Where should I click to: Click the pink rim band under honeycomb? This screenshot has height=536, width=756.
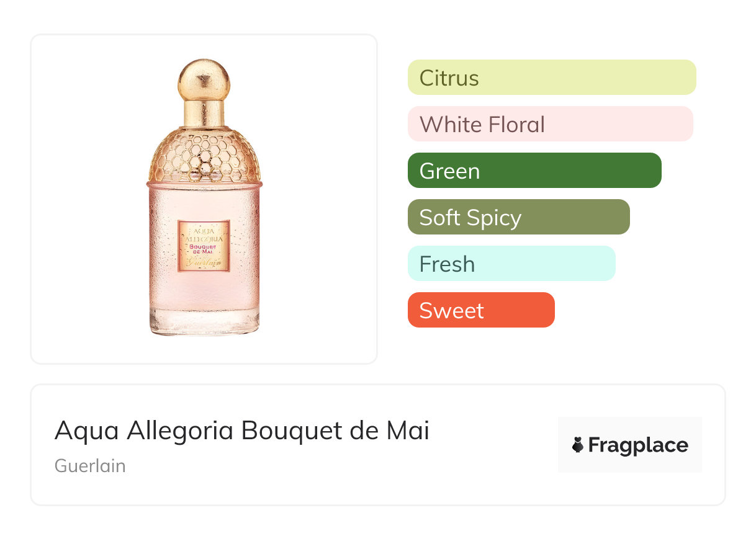[204, 184]
